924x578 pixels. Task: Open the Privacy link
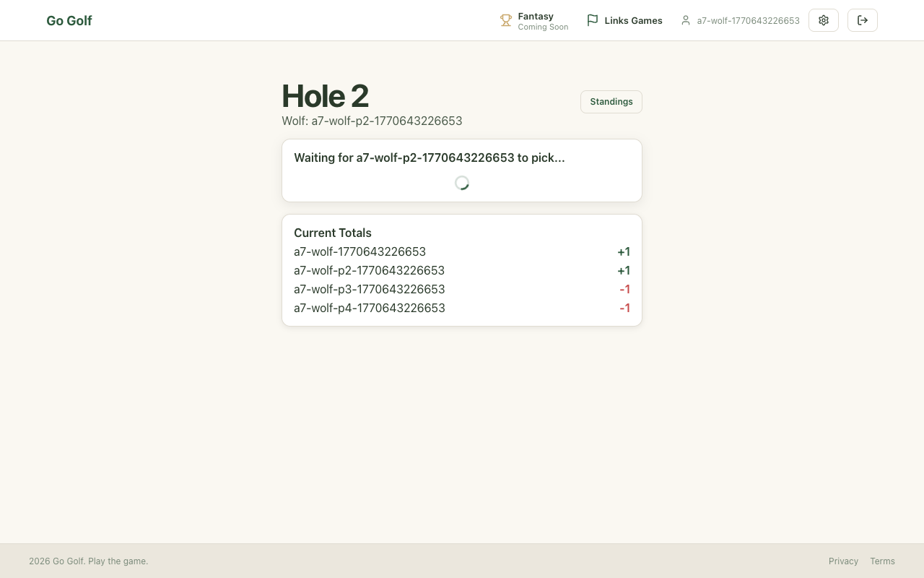point(843,561)
